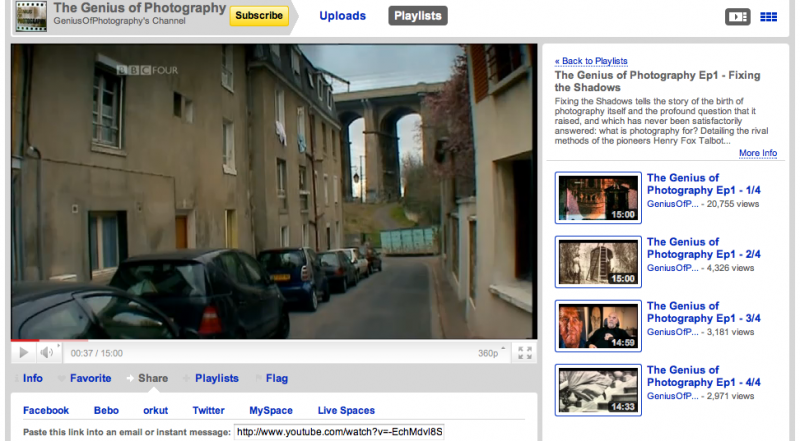800x441 pixels.
Task: Share the video on Bebo
Action: click(x=106, y=410)
